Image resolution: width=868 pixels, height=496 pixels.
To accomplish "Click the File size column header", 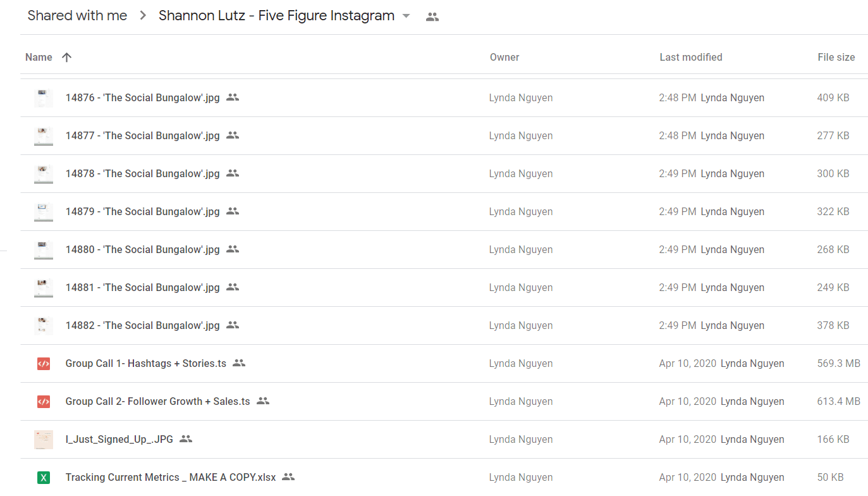I will pos(836,57).
